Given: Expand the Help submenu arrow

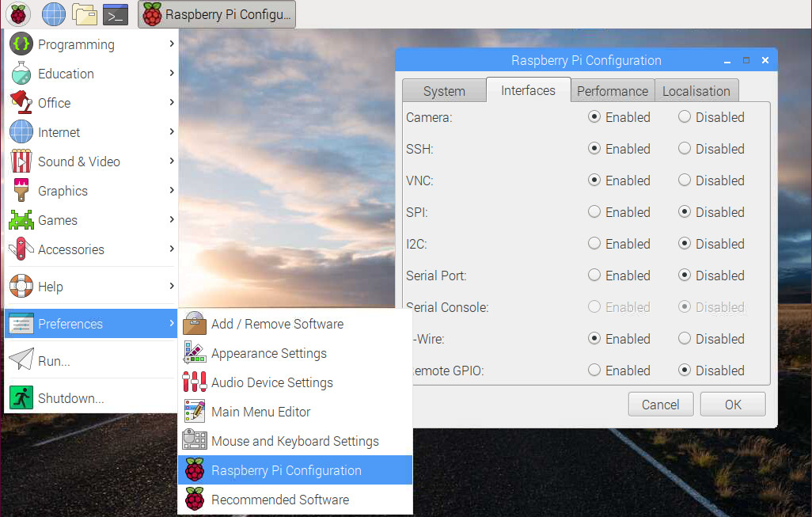Looking at the screenshot, I should [x=172, y=286].
